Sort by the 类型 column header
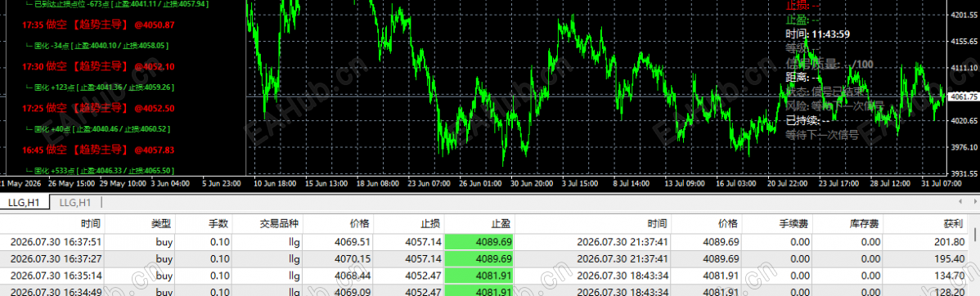980x296 pixels. click(x=160, y=223)
